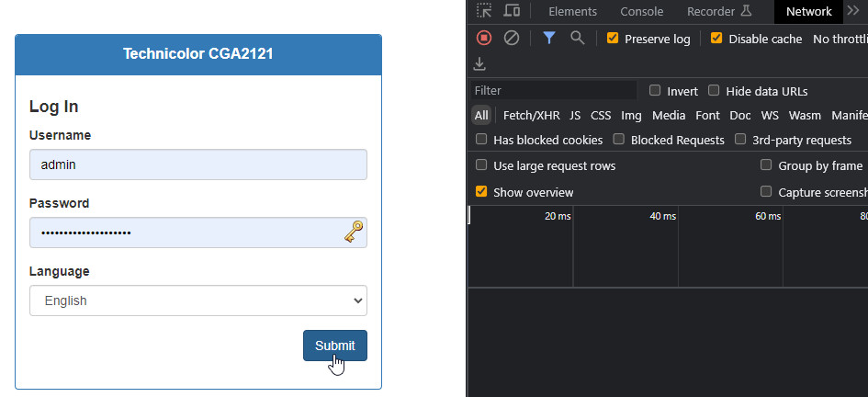Uncheck Disable cache option

(x=716, y=39)
